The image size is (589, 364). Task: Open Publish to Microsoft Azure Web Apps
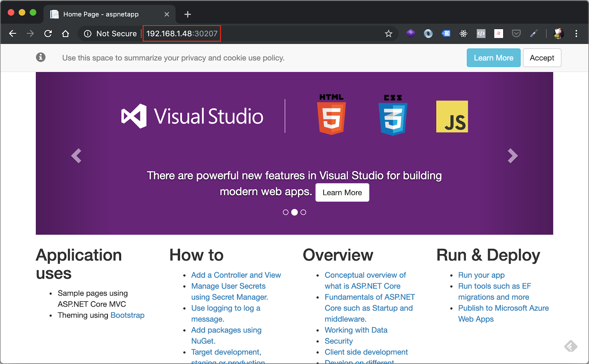pos(504,314)
